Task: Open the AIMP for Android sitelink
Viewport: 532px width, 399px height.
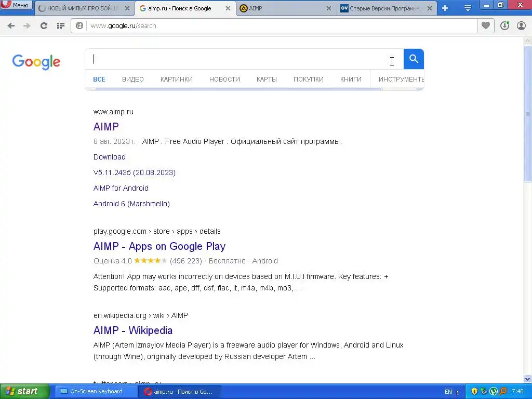Action: [121, 188]
